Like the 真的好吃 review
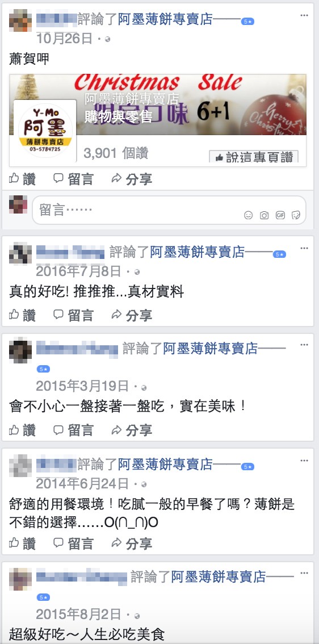Image resolution: width=319 pixels, height=644 pixels. (23, 315)
